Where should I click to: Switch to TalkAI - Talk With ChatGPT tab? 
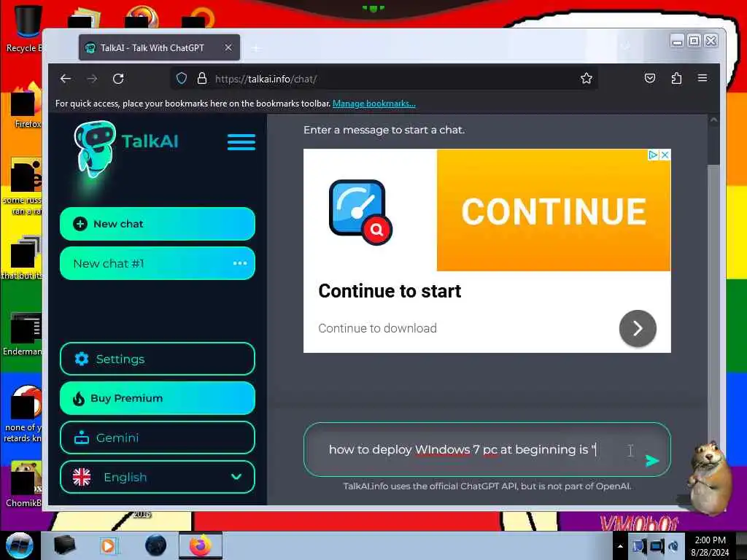[159, 47]
